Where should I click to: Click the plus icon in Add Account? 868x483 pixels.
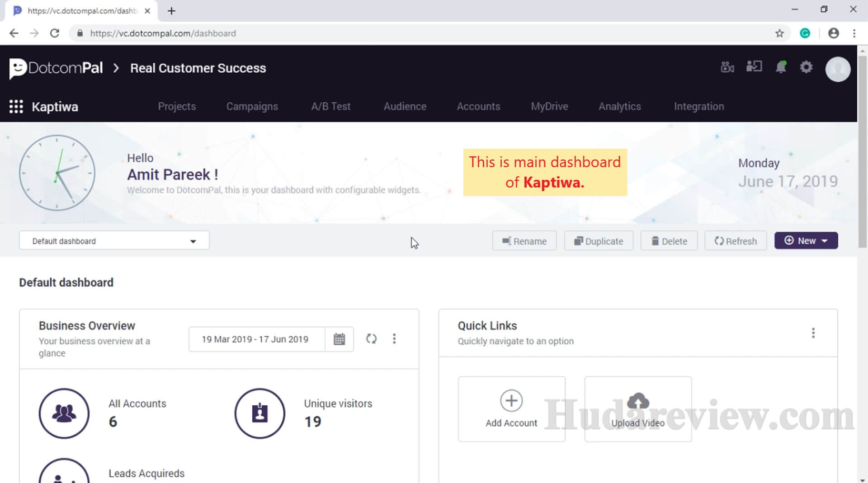click(511, 401)
